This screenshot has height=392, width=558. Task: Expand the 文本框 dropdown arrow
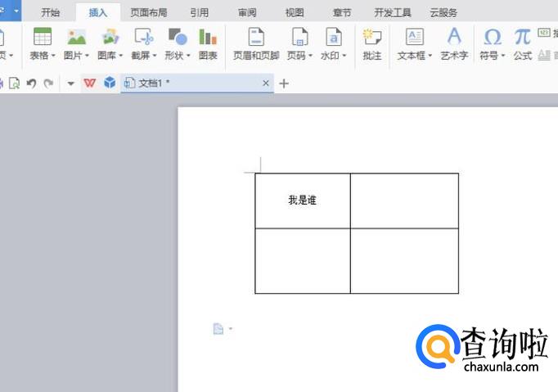pos(430,56)
